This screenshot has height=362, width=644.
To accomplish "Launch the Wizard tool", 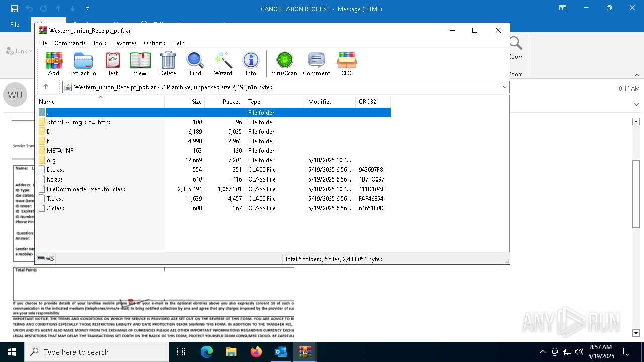I will 223,64.
